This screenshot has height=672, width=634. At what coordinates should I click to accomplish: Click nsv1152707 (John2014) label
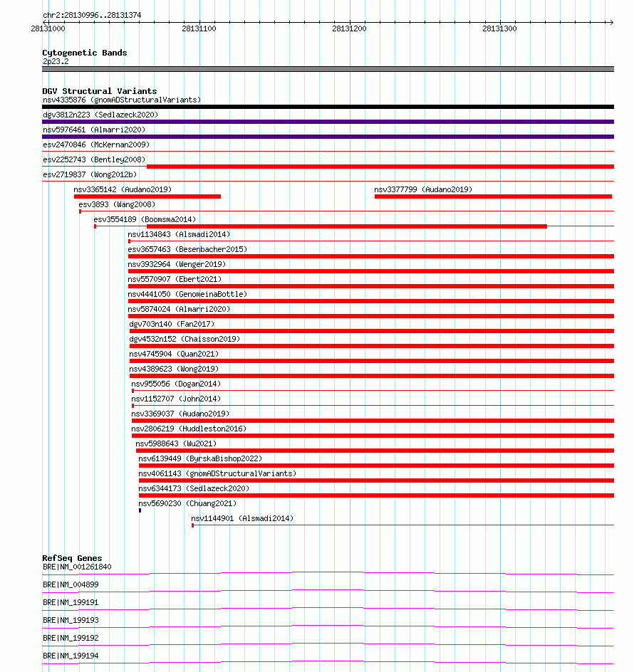tap(176, 399)
